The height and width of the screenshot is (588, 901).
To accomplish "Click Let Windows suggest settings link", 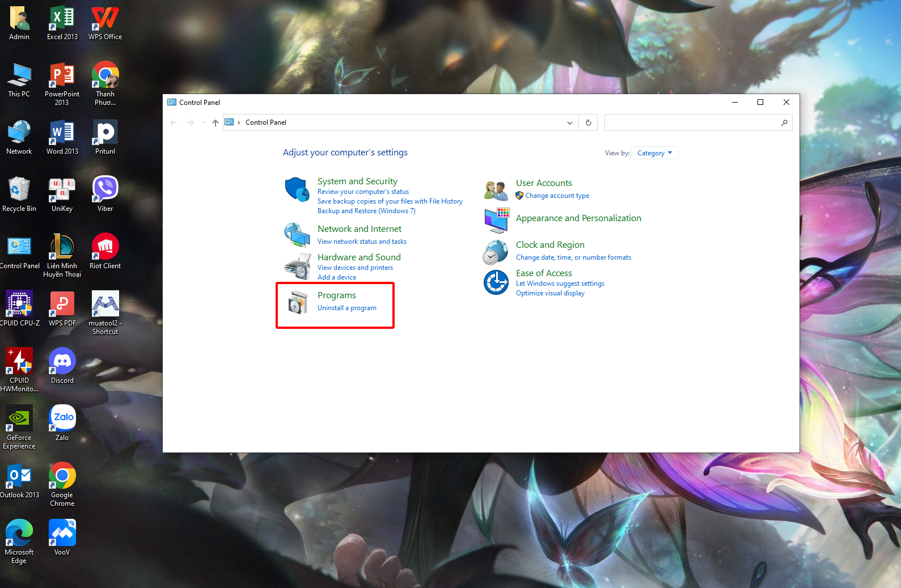I will pos(560,284).
